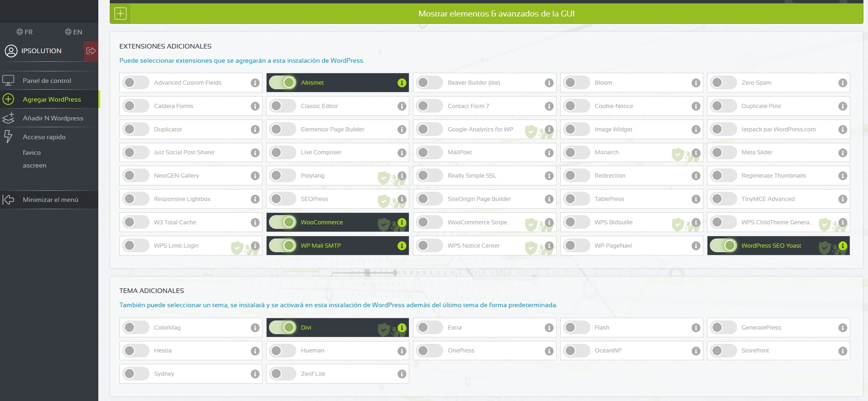Click the NextGEN Gallery label

(177, 175)
